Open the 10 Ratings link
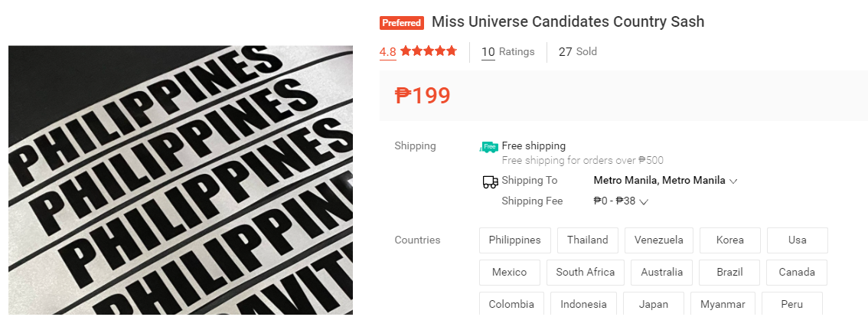This screenshot has width=868, height=317. click(x=507, y=52)
